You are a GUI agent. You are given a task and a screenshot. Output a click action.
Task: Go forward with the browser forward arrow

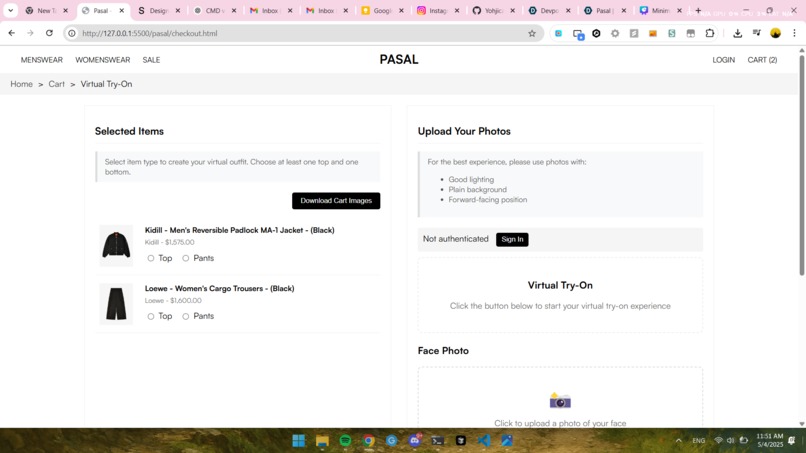pyautogui.click(x=30, y=33)
